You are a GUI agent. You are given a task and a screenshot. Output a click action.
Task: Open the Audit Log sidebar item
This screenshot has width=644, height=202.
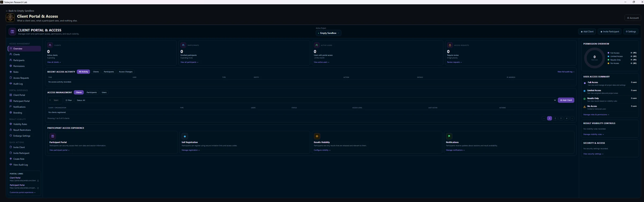24,84
